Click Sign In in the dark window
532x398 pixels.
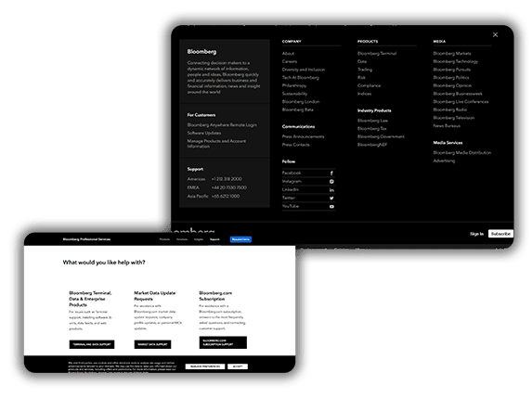coord(476,234)
